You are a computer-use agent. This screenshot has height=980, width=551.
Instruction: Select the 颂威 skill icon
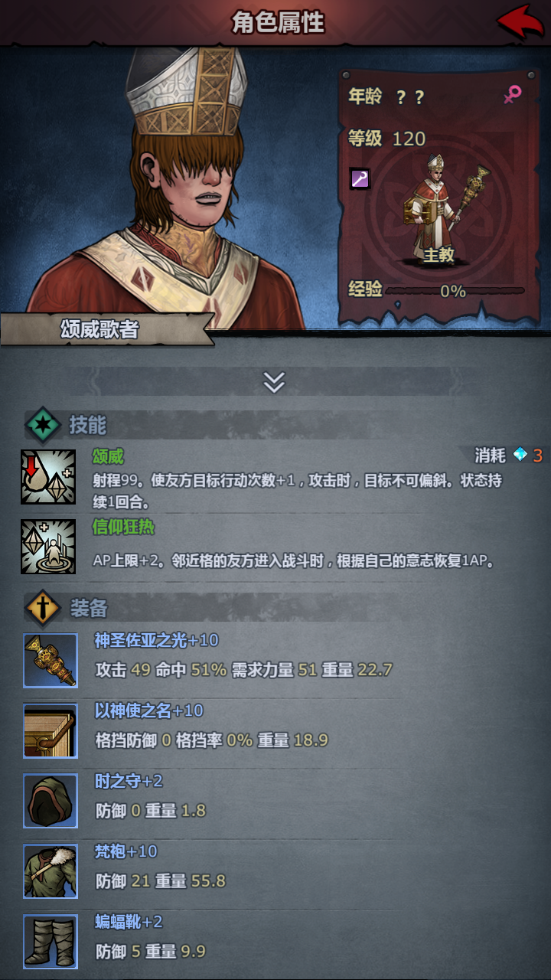click(x=48, y=476)
